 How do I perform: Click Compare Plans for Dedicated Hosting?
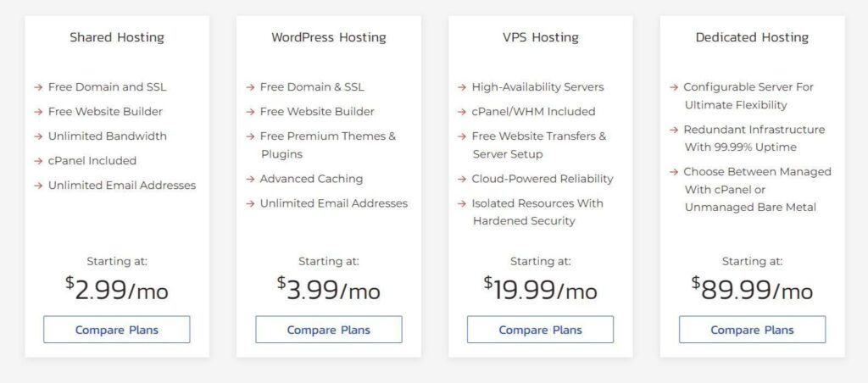click(753, 330)
